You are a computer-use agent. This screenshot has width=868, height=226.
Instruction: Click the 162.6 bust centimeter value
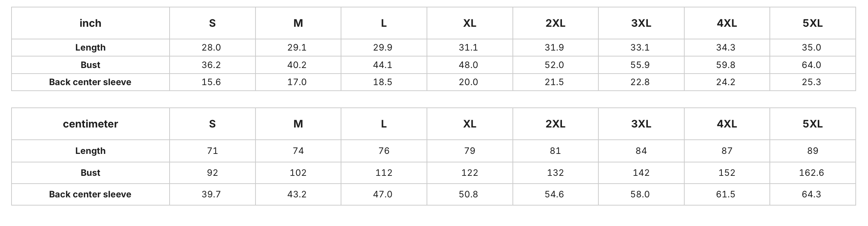(x=811, y=172)
